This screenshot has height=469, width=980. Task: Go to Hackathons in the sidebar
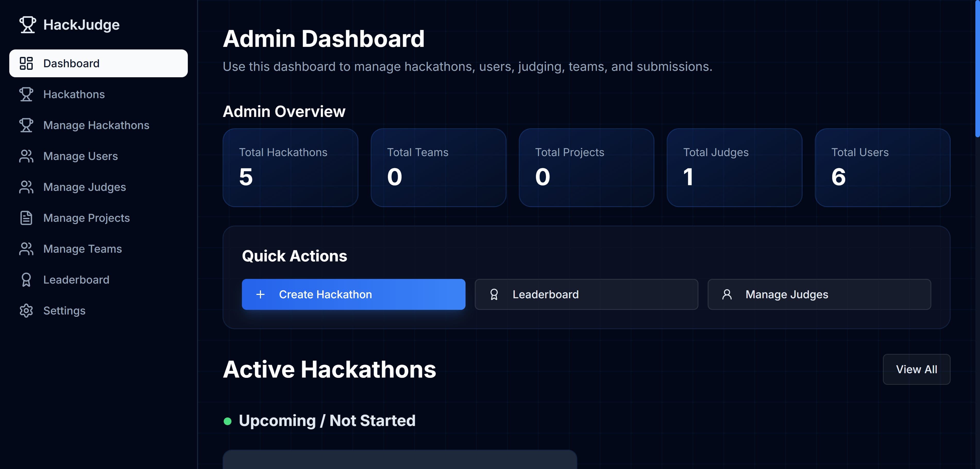98,94
